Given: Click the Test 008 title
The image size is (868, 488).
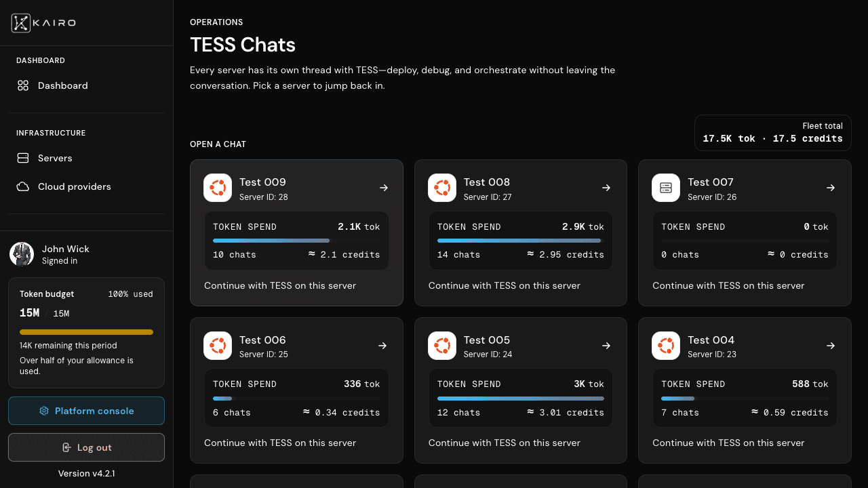Looking at the screenshot, I should (487, 182).
